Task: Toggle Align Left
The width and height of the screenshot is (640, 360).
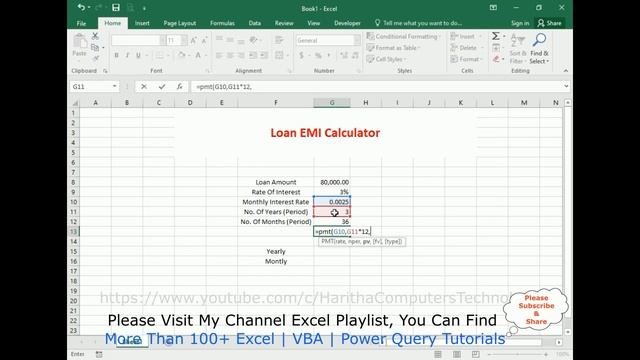Action: (x=219, y=55)
